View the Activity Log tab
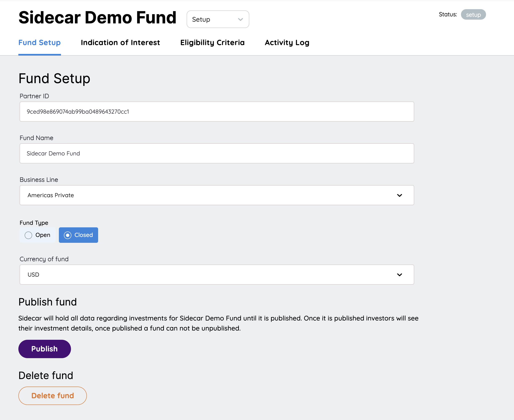514x420 pixels. click(287, 43)
